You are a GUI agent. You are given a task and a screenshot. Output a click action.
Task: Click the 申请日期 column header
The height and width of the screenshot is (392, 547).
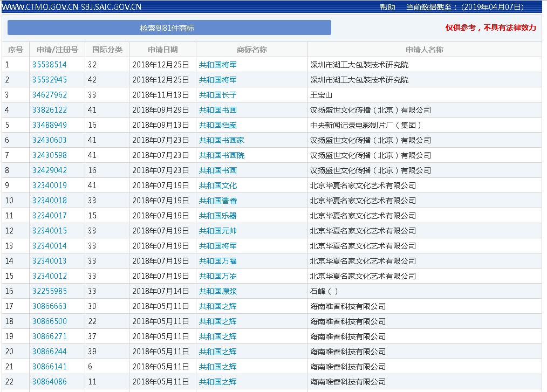162,50
